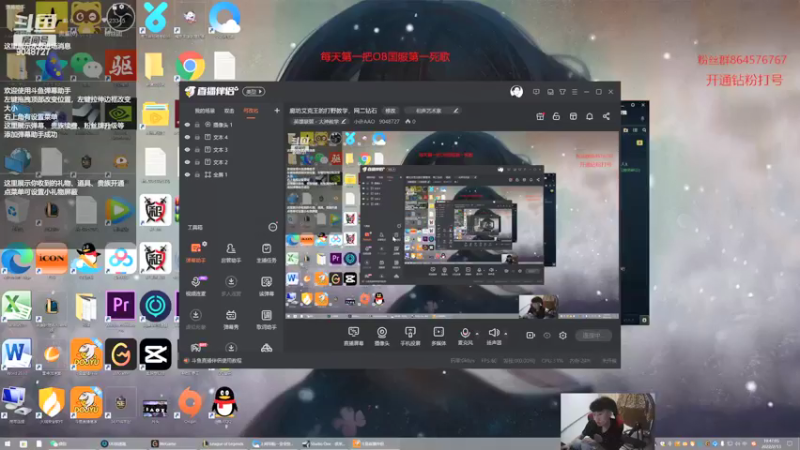Click the 麦克风 microphone icon

465,333
